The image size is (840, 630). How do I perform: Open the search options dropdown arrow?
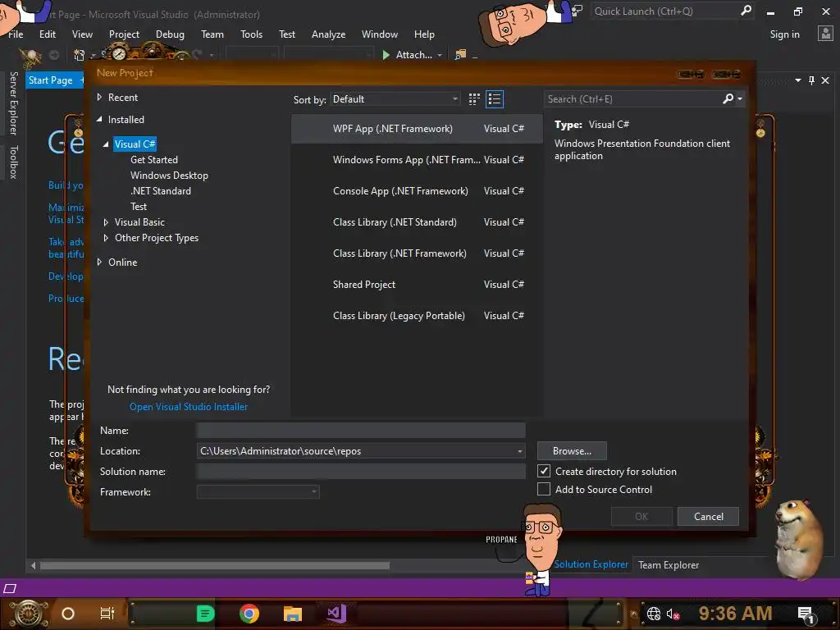pos(740,98)
